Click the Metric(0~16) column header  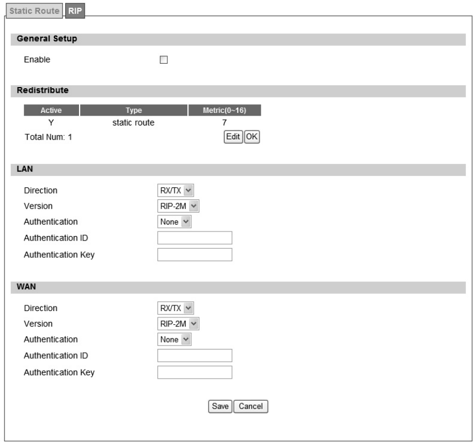tap(225, 110)
